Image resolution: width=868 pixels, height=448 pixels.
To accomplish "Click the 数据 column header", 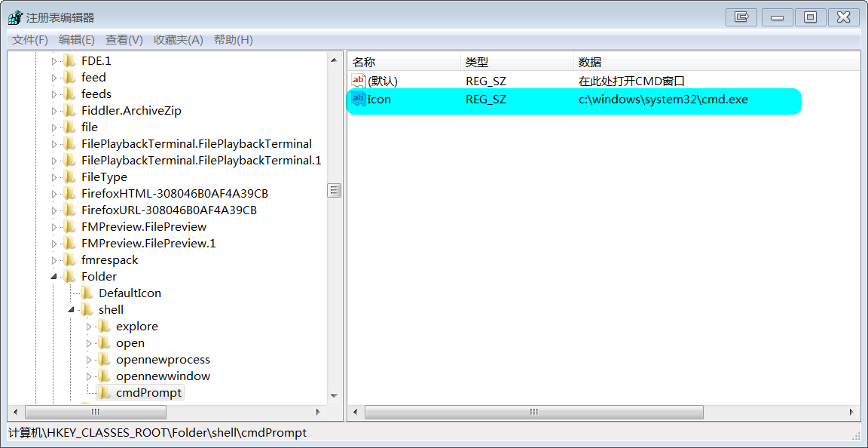I will pos(717,62).
